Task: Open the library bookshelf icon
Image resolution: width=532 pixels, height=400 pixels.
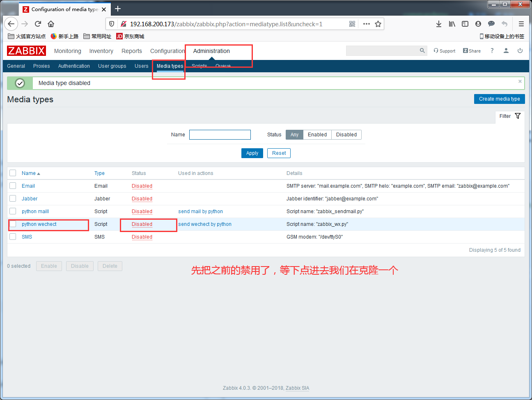Action: [x=452, y=24]
